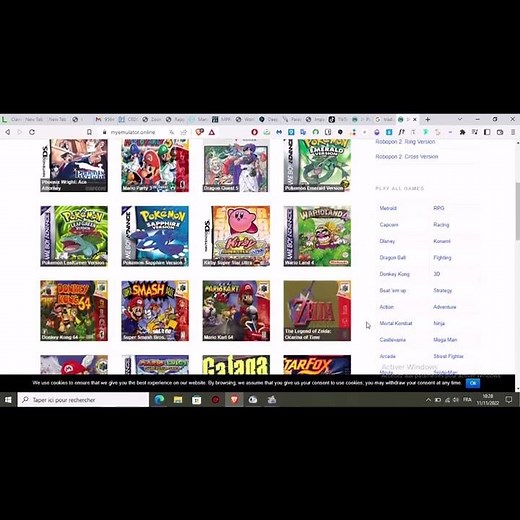
Task: Open the Pokemon LeafGreen Version game
Action: coord(74,236)
